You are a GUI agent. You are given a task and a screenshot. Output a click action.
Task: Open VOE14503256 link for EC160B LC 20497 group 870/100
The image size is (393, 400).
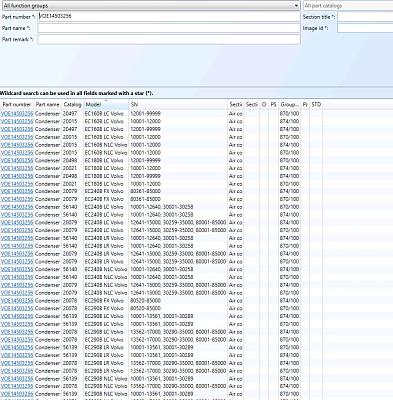17,113
